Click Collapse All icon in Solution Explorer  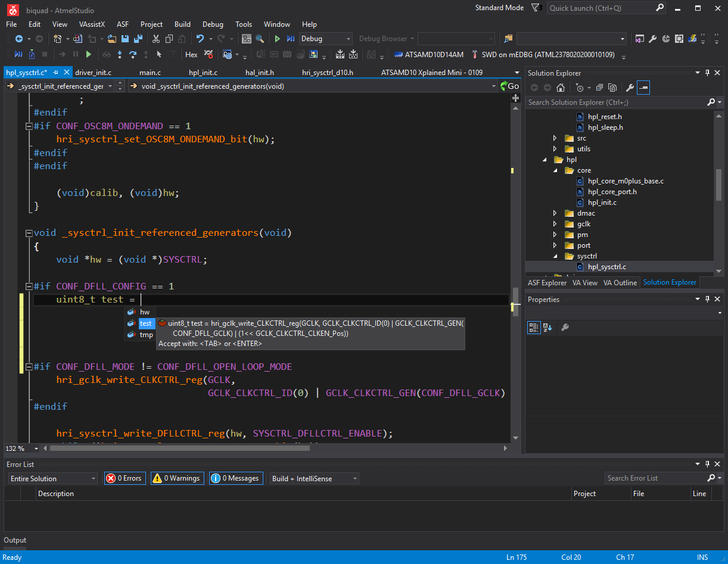pos(599,88)
